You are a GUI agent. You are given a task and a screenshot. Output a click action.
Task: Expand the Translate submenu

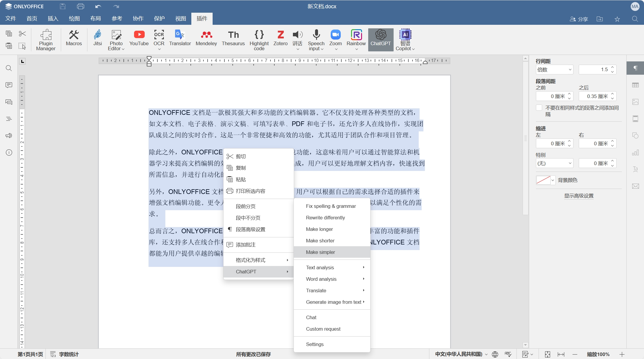pyautogui.click(x=332, y=291)
